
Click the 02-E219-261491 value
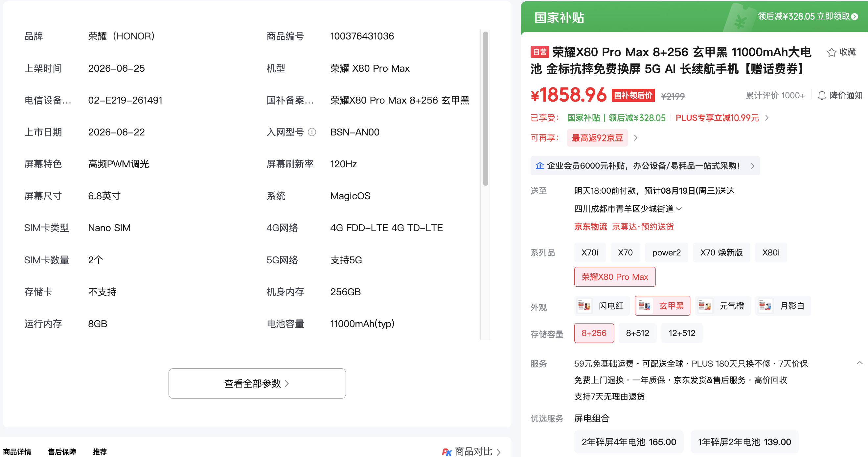point(125,100)
